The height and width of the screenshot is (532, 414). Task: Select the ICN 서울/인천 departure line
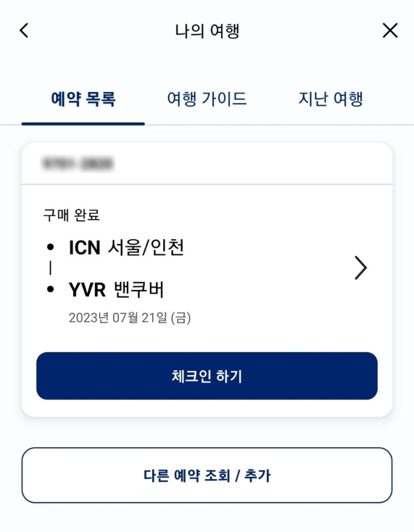pos(126,248)
